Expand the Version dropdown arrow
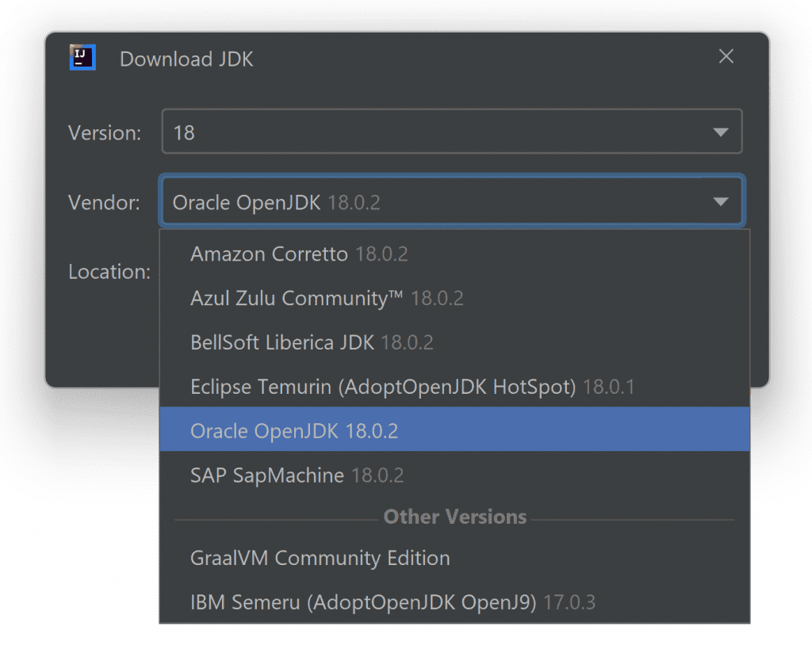The height and width of the screenshot is (653, 812). tap(720, 132)
